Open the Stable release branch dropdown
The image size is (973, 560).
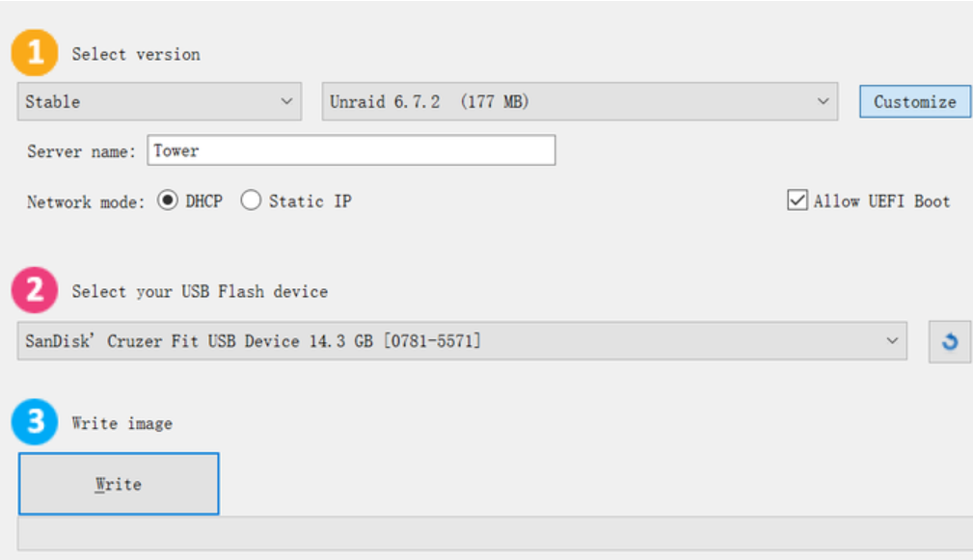(x=159, y=101)
